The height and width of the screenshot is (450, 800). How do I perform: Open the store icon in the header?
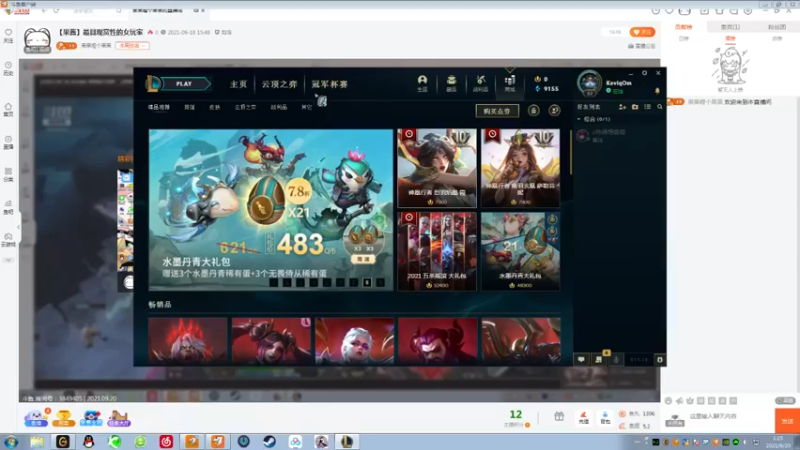(510, 83)
